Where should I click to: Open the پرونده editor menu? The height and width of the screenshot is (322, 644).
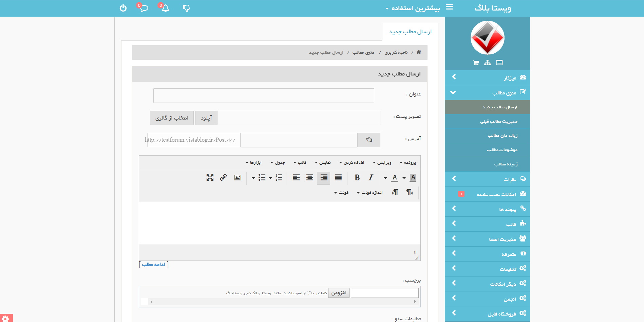point(408,163)
